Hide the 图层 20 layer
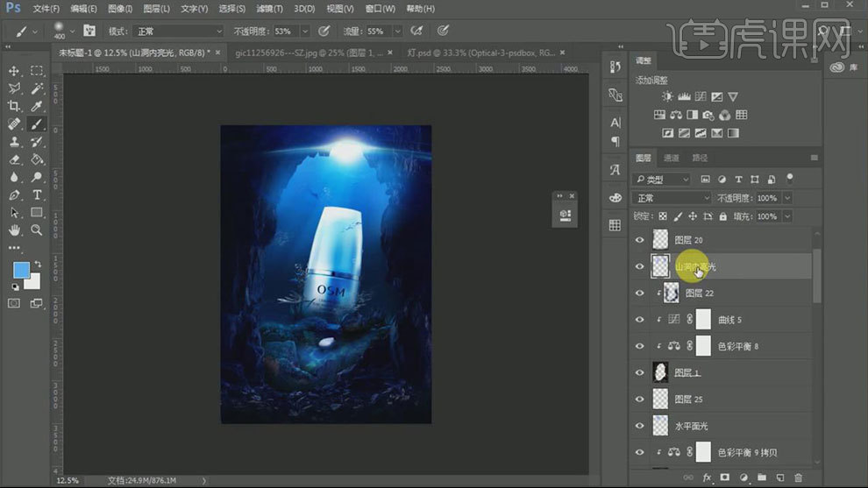This screenshot has height=488, width=868. click(x=639, y=240)
